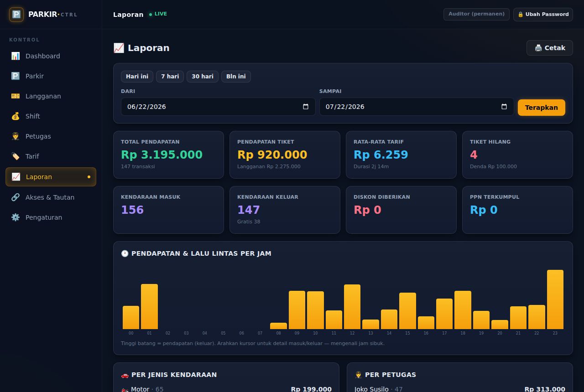Select the Bln ini range filter
Image resolution: width=584 pixels, height=392 pixels.
click(x=236, y=77)
